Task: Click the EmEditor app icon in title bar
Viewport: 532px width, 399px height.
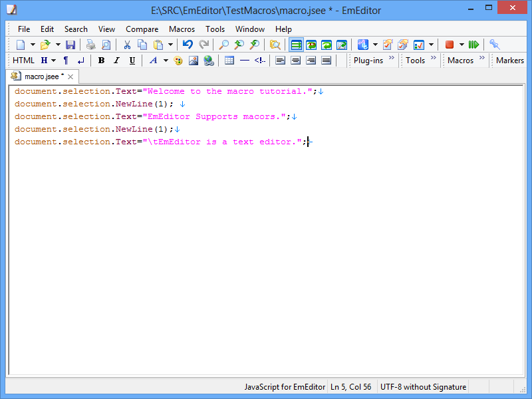Action: [x=11, y=9]
